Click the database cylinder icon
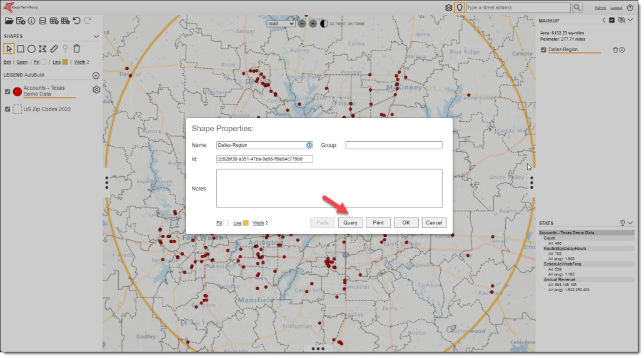The height and width of the screenshot is (358, 644). coord(43,21)
